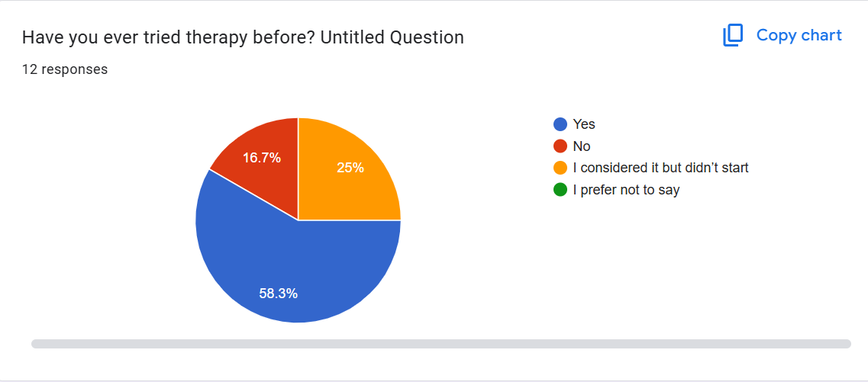The width and height of the screenshot is (868, 382).
Task: Click the blue Yes legend dot
Action: pyautogui.click(x=560, y=124)
